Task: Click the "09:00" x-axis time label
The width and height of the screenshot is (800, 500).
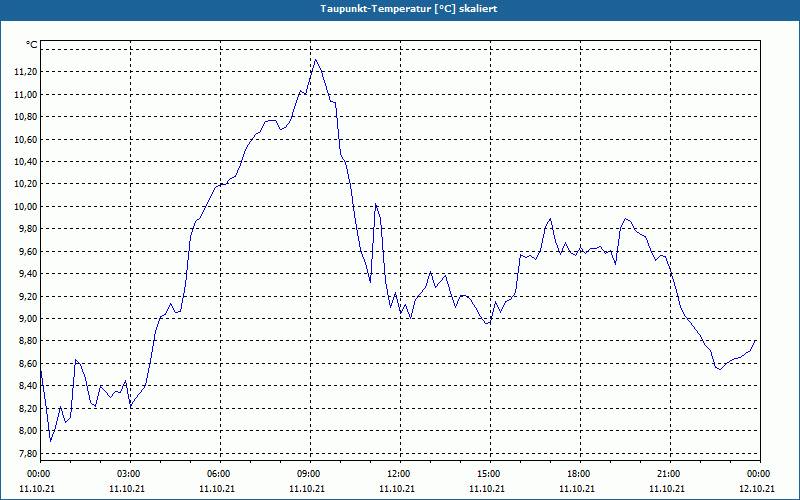Action: click(308, 474)
